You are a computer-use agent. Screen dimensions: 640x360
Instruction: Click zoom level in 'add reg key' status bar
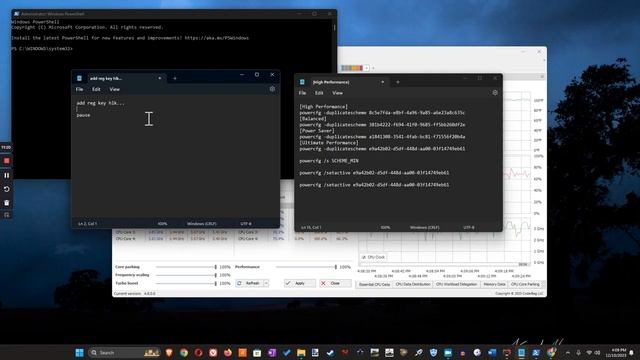pyautogui.click(x=162, y=224)
